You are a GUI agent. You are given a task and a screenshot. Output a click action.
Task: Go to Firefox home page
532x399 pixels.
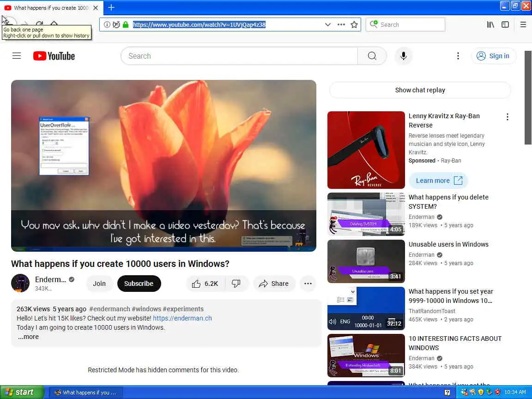pyautogui.click(x=54, y=23)
